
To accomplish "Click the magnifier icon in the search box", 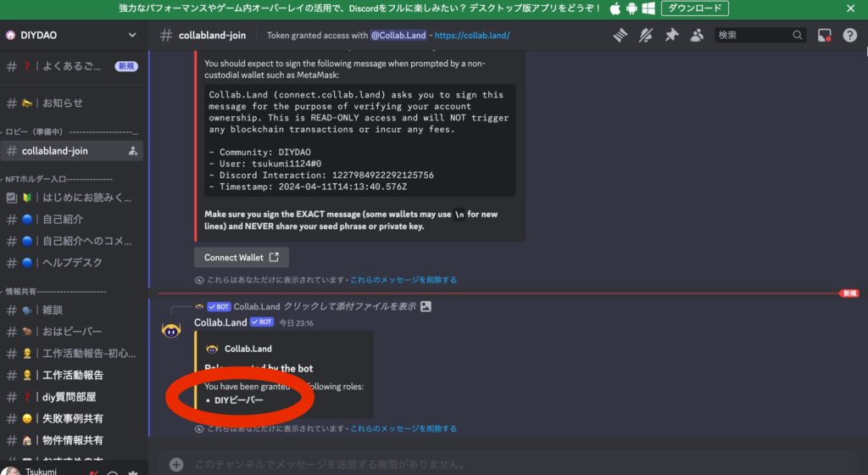I will tap(797, 36).
